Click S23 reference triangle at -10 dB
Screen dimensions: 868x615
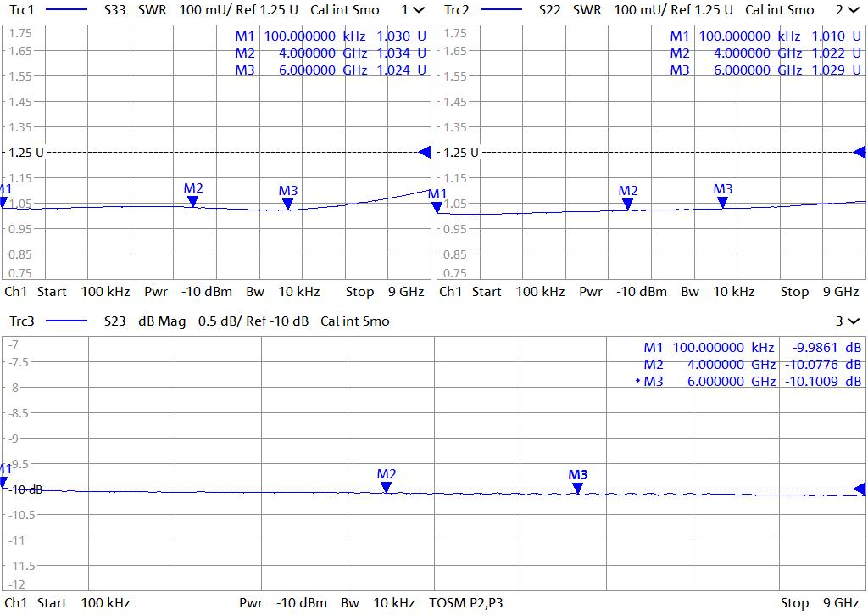point(860,489)
